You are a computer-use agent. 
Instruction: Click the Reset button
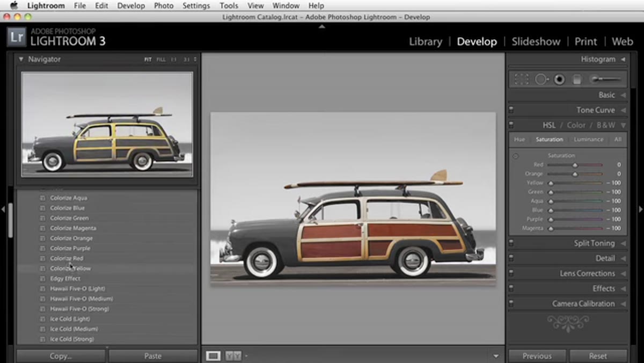pos(598,355)
